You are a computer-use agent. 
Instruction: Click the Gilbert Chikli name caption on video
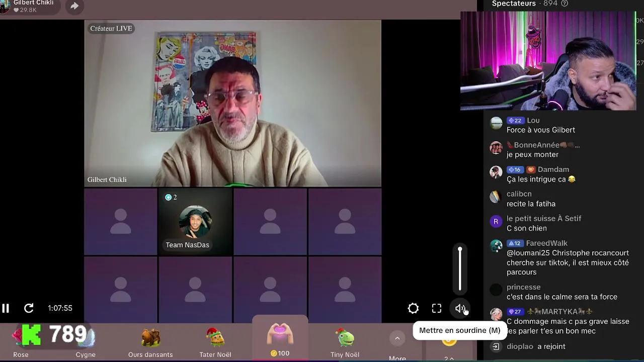point(107,180)
